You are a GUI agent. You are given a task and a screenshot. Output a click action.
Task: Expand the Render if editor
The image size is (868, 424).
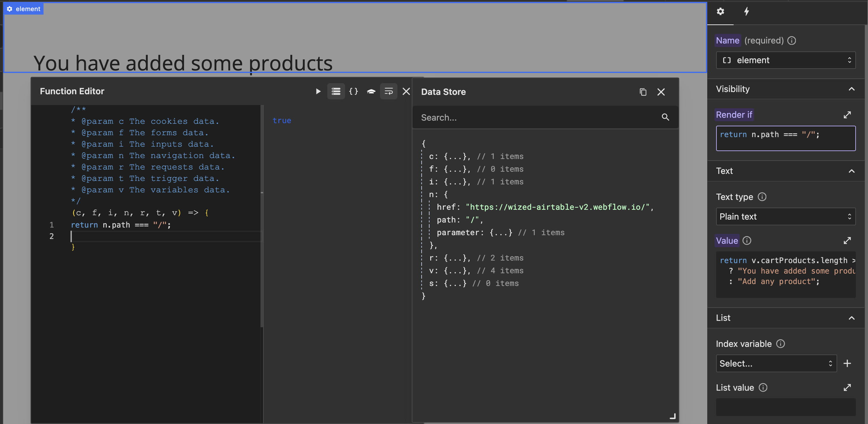point(847,115)
